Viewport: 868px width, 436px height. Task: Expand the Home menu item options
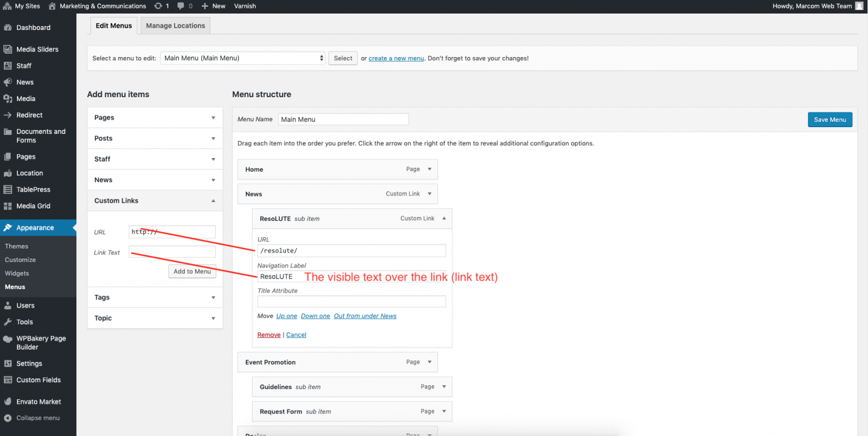[429, 169]
